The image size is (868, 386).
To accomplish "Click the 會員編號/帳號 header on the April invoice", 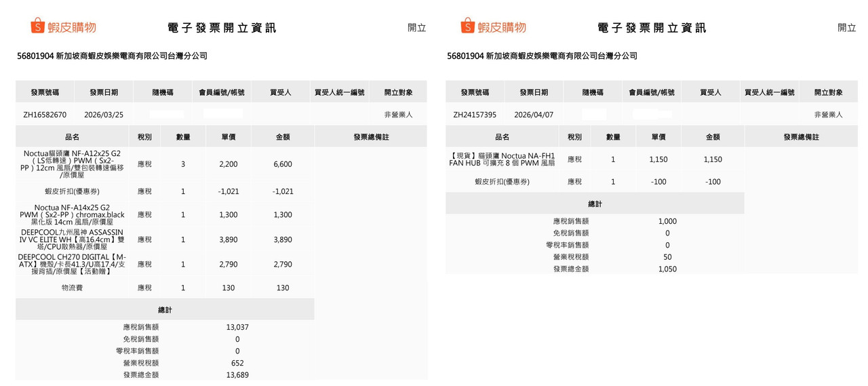I will coord(652,92).
